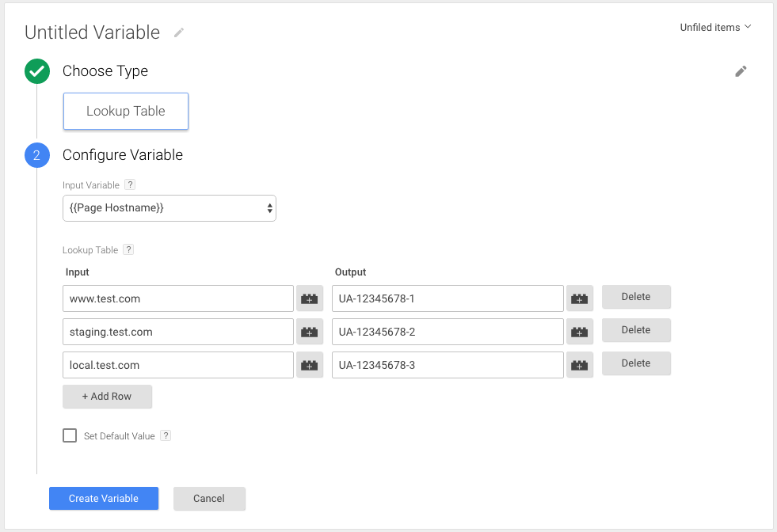Screen dimensions: 777x532
Task: Cancel the variable creation
Action: coord(209,499)
